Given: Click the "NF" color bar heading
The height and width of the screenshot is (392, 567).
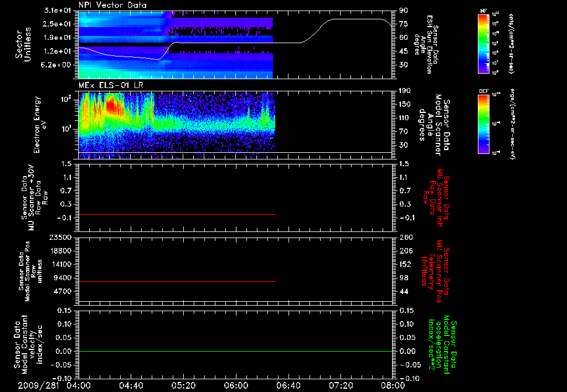Looking at the screenshot, I should click(x=483, y=11).
